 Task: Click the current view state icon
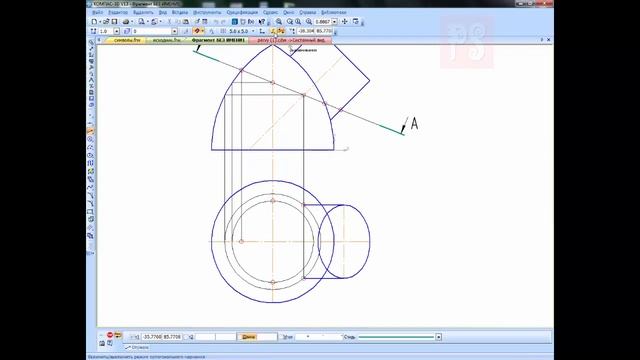coord(93,31)
